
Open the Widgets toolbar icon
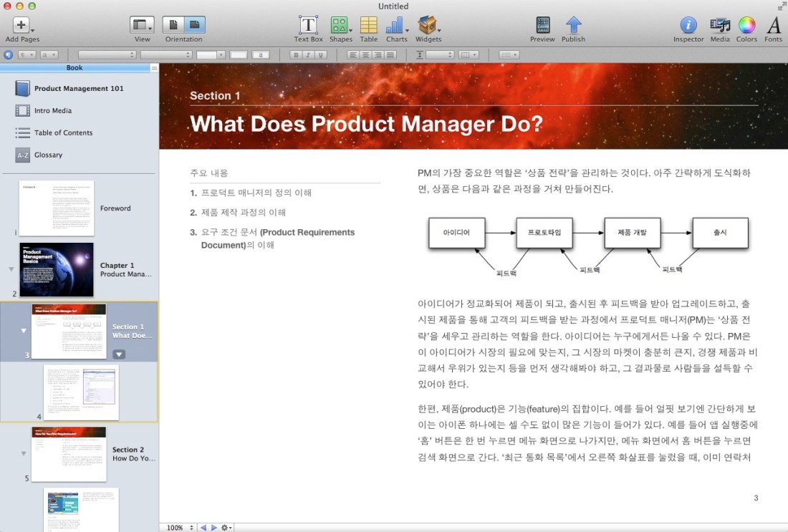pos(428,26)
